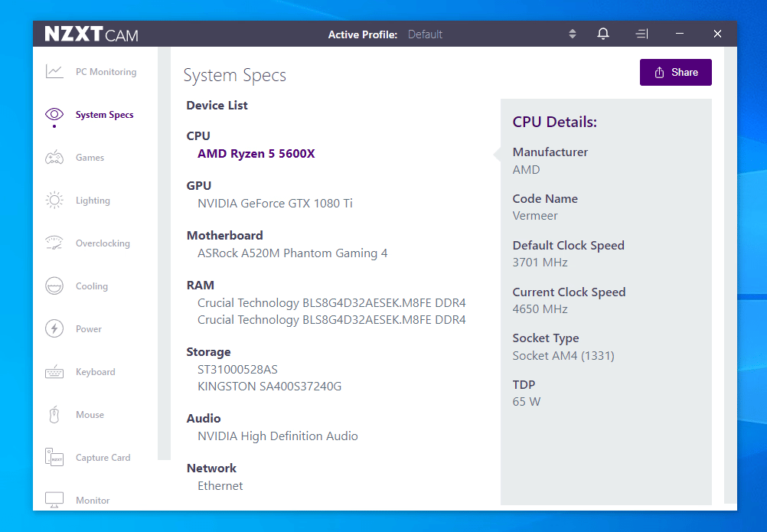Image resolution: width=767 pixels, height=532 pixels.
Task: Switch to Cooling section label
Action: coord(92,286)
